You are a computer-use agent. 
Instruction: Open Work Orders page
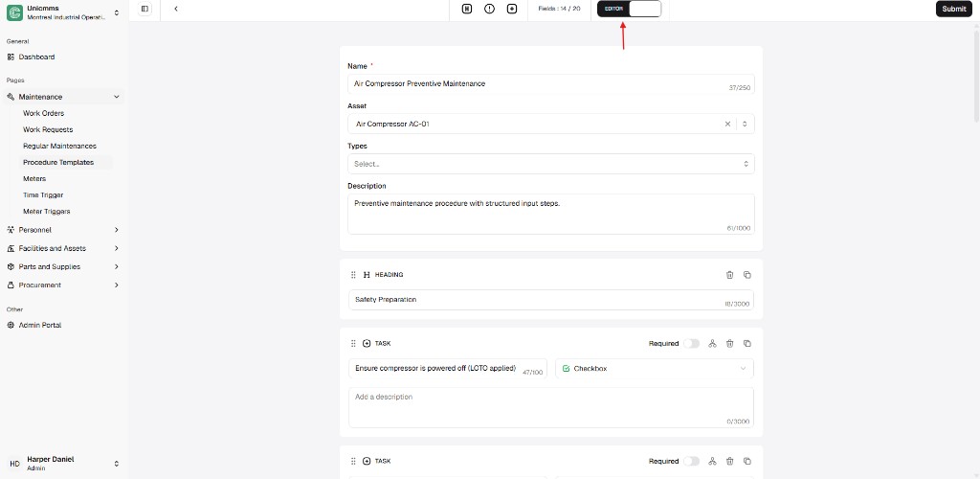(x=44, y=113)
